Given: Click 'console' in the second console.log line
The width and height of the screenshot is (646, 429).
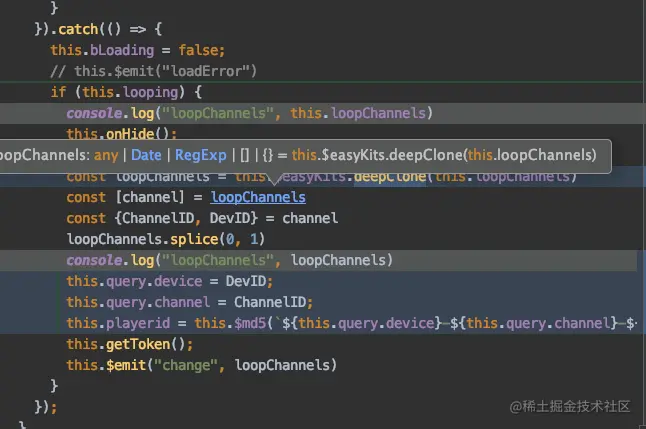Looking at the screenshot, I should coord(94,260).
